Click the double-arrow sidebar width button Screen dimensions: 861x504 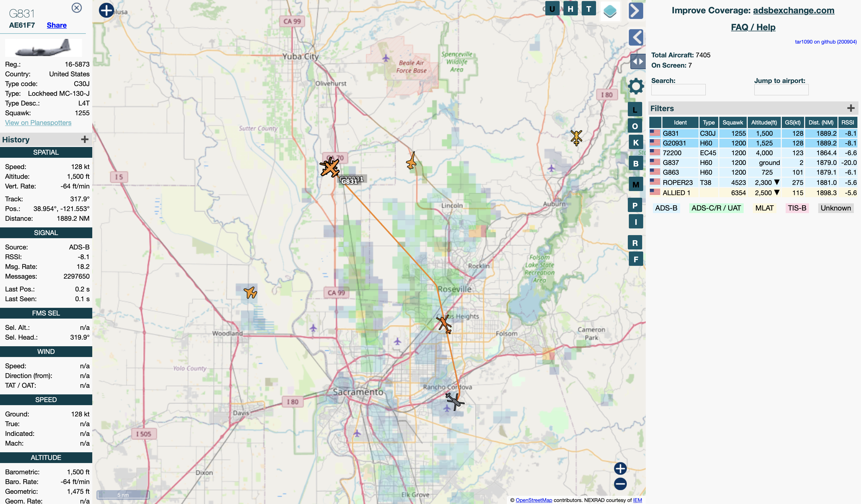pyautogui.click(x=638, y=62)
